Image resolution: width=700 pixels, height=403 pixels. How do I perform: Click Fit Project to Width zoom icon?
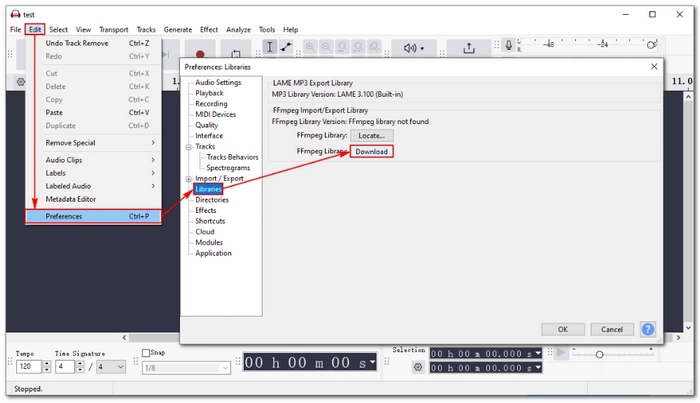(358, 47)
